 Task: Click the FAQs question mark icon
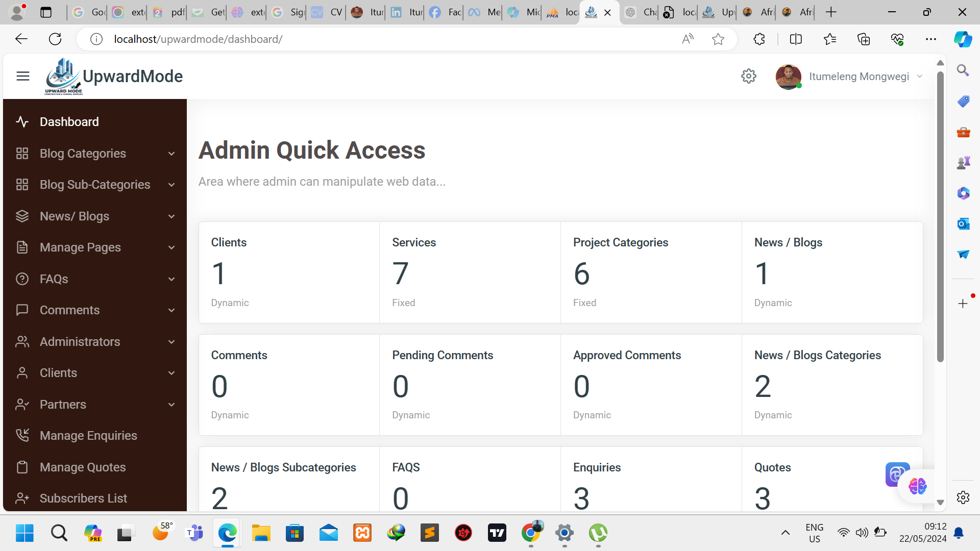tap(22, 279)
